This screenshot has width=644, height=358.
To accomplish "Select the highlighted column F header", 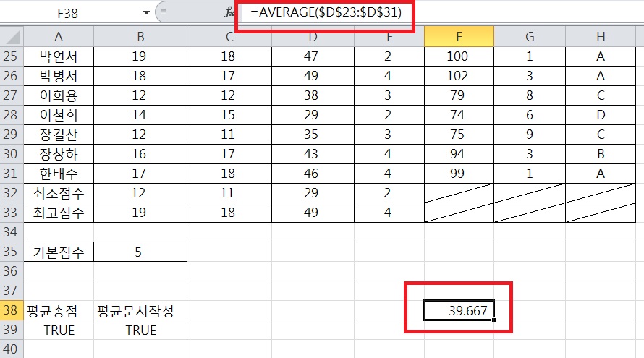I will 458,37.
